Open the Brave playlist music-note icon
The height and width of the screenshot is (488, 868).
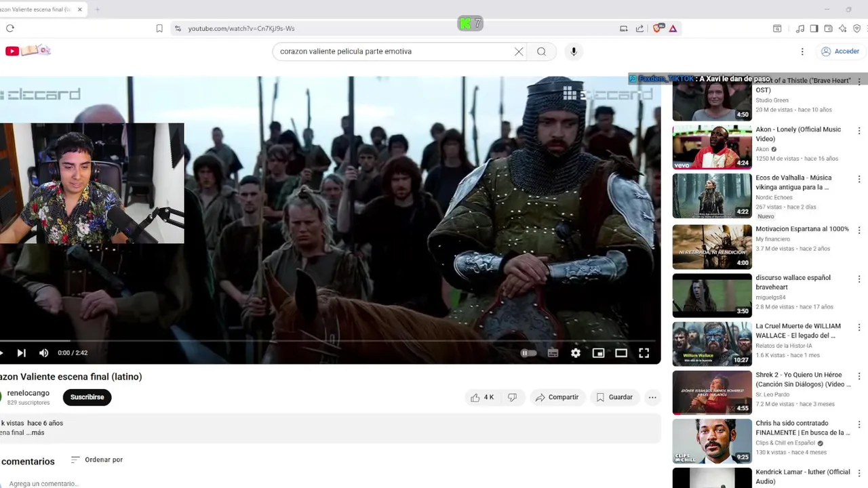pyautogui.click(x=800, y=28)
